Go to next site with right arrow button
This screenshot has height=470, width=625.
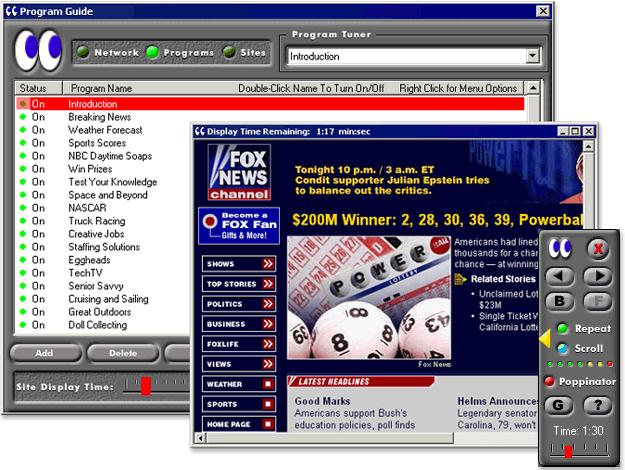597,276
